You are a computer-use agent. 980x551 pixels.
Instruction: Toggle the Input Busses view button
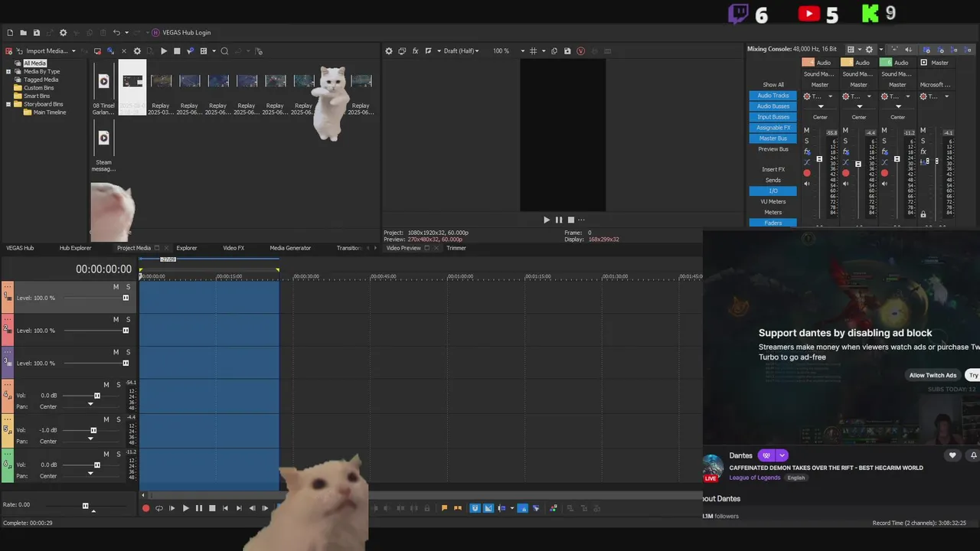click(773, 117)
